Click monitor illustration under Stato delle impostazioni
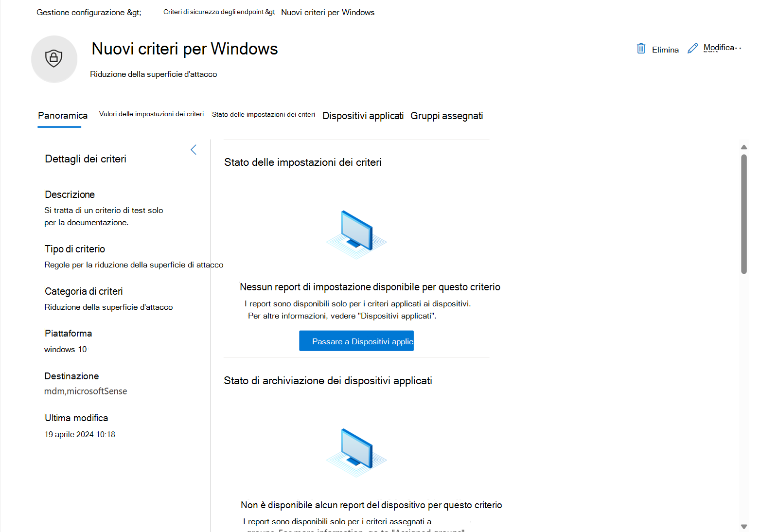This screenshot has width=778, height=532. (356, 234)
